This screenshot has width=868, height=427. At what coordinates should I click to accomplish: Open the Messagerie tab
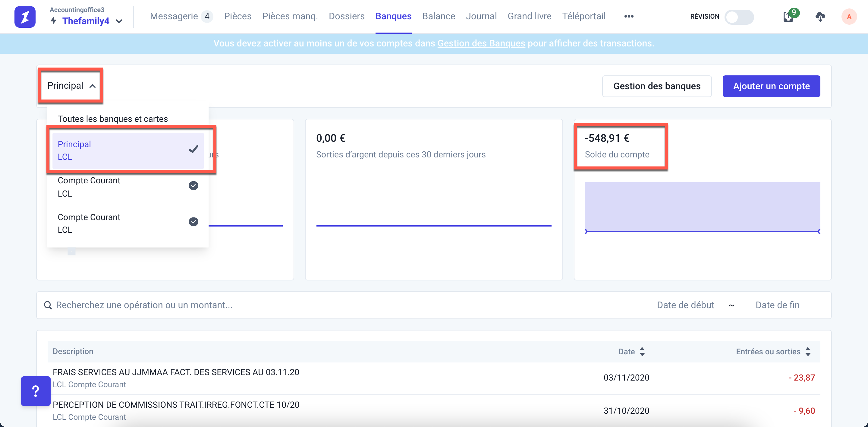174,16
